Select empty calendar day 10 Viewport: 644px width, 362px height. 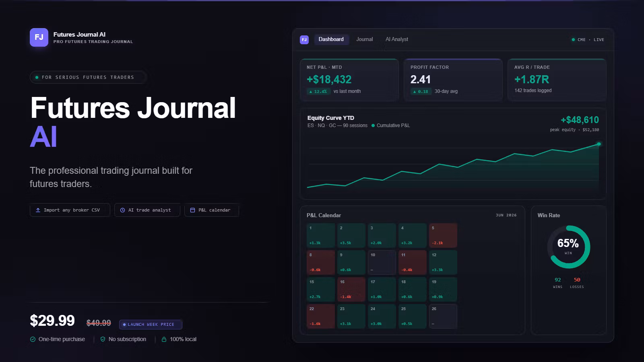tap(382, 262)
